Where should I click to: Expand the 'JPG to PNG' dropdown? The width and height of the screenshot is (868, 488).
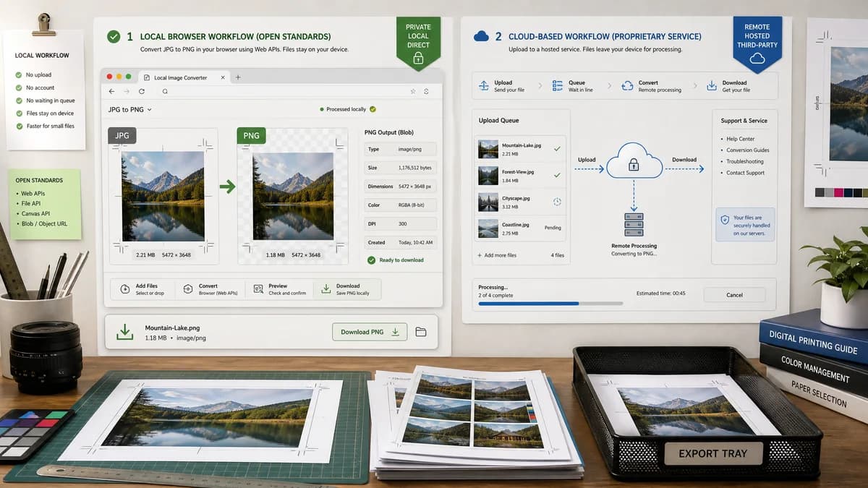(130, 110)
